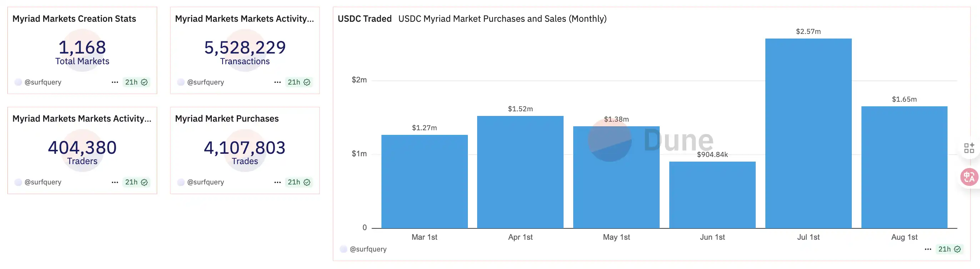Image resolution: width=980 pixels, height=269 pixels.
Task: Click 21h refresh badge on USDC chart
Action: (949, 249)
